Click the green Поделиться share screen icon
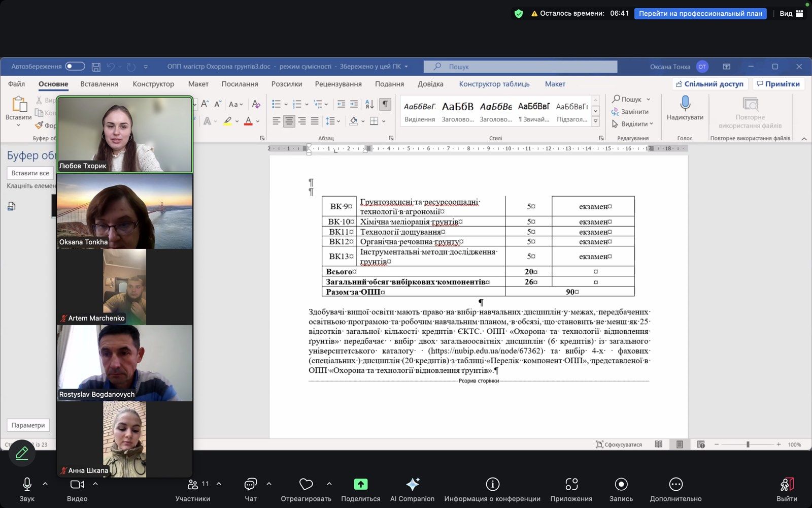 [360, 484]
